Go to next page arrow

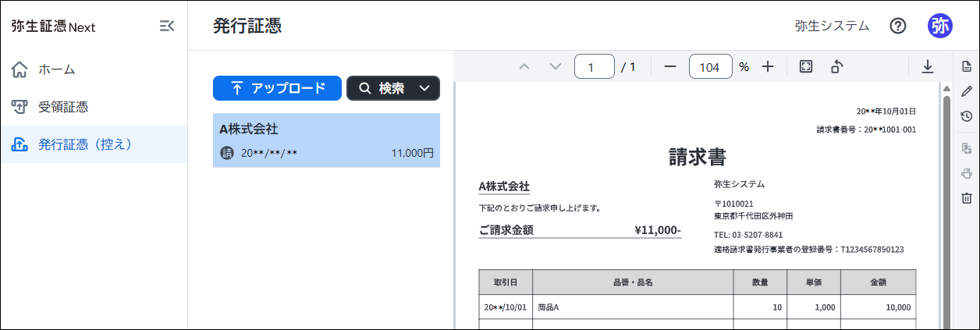(x=556, y=67)
